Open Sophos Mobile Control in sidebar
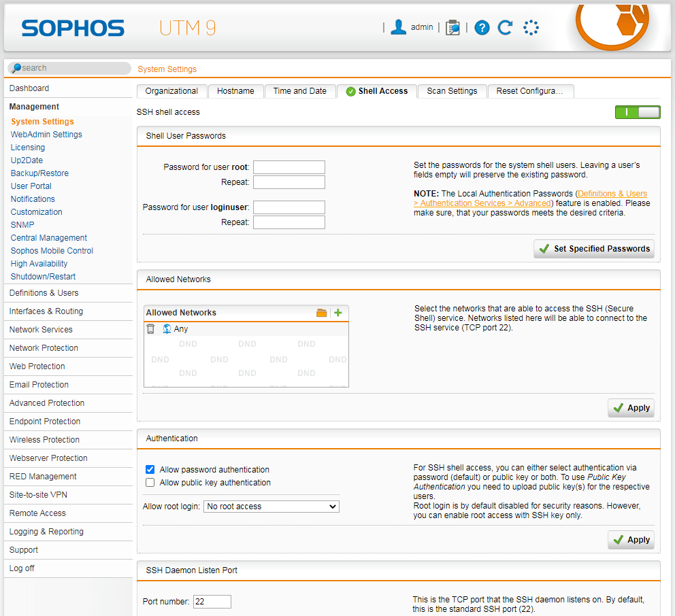Image resolution: width=675 pixels, height=616 pixels. [52, 251]
